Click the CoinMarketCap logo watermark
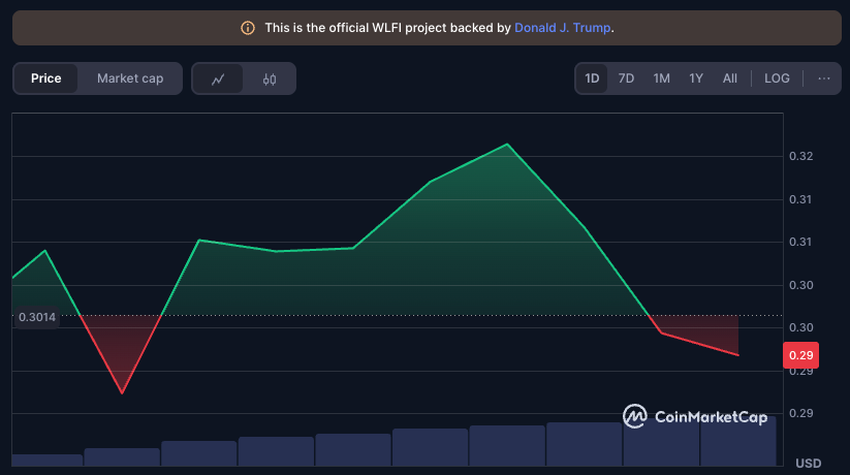Viewport: 850px width, 475px height. point(695,416)
